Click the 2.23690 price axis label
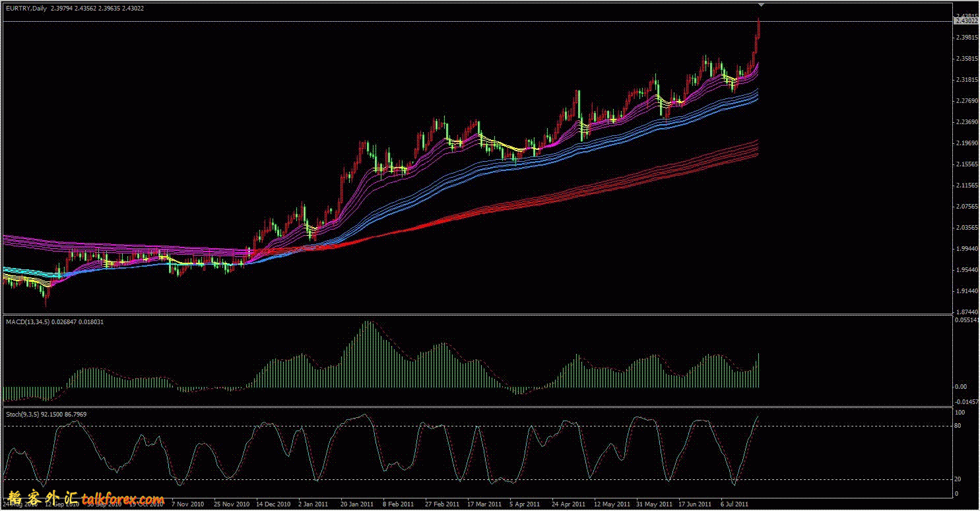This screenshot has width=980, height=511. tap(966, 122)
